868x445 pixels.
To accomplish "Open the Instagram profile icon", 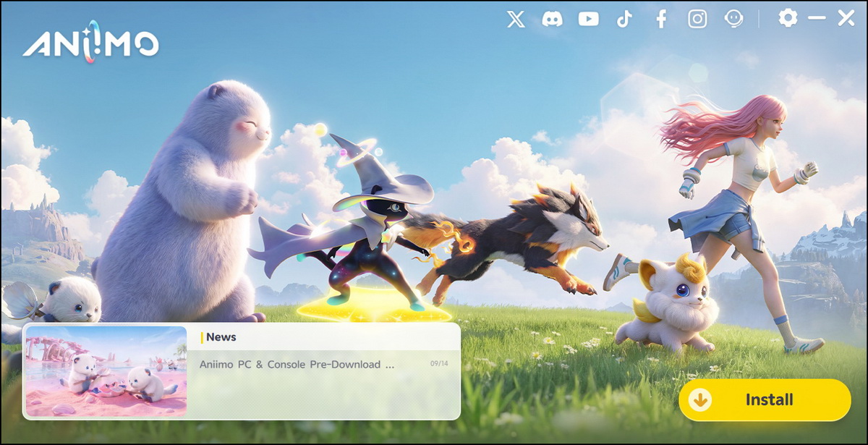I will (697, 19).
